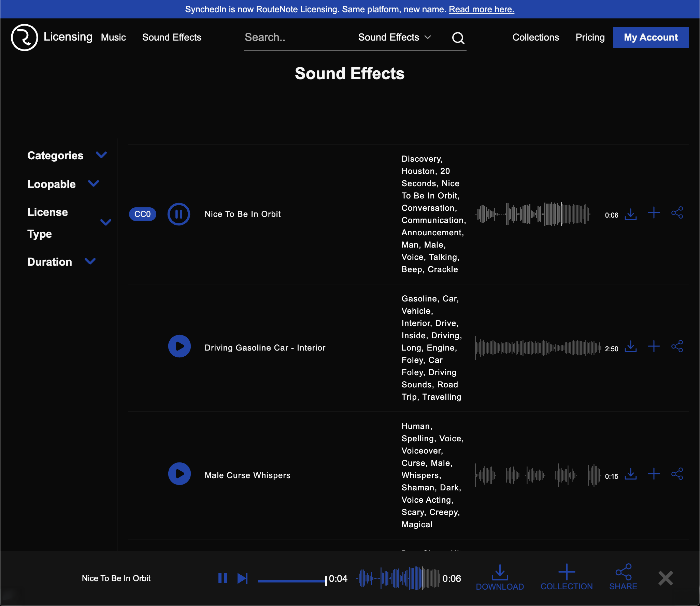Screen dimensions: 700x606
Task: Download Driving Gasoline Car sound effect
Action: coord(631,347)
